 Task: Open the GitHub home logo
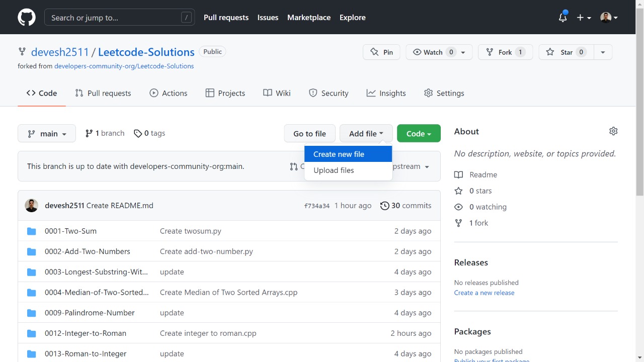tap(27, 17)
